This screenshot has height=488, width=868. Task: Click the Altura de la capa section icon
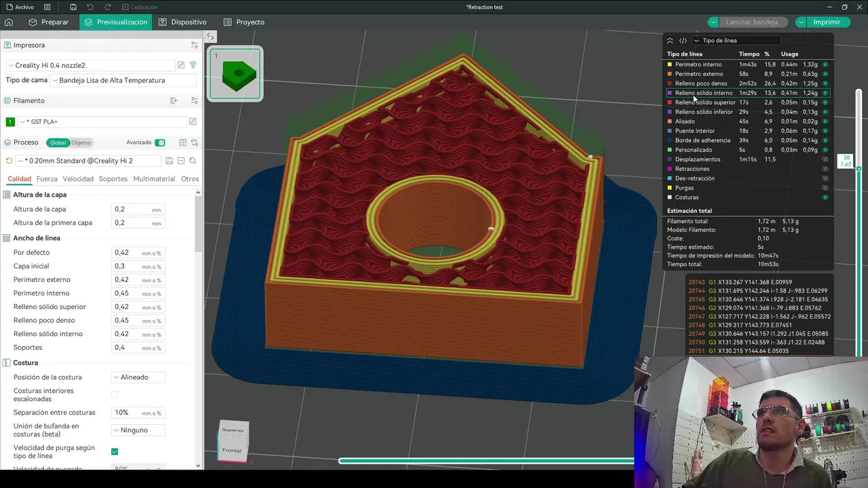[7, 195]
